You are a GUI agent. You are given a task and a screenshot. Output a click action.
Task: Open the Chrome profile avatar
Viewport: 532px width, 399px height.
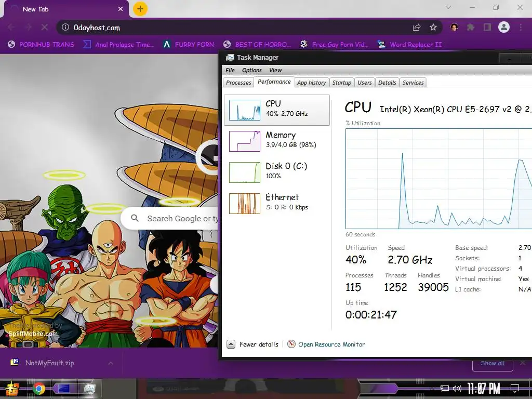504,27
